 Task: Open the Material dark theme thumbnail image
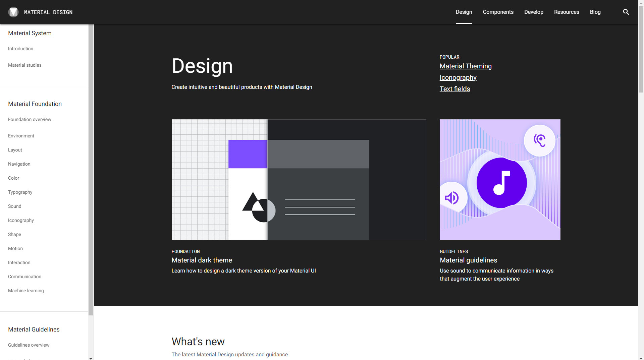pos(299,180)
